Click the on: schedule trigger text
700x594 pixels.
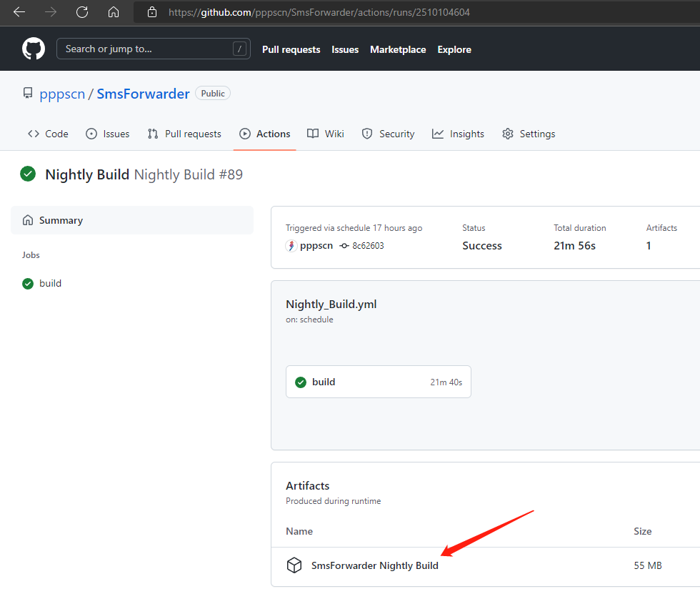tap(309, 320)
